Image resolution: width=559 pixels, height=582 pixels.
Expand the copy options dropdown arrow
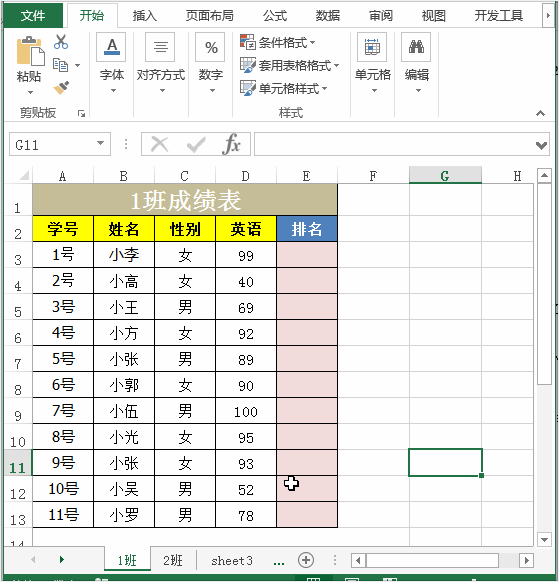pyautogui.click(x=77, y=66)
